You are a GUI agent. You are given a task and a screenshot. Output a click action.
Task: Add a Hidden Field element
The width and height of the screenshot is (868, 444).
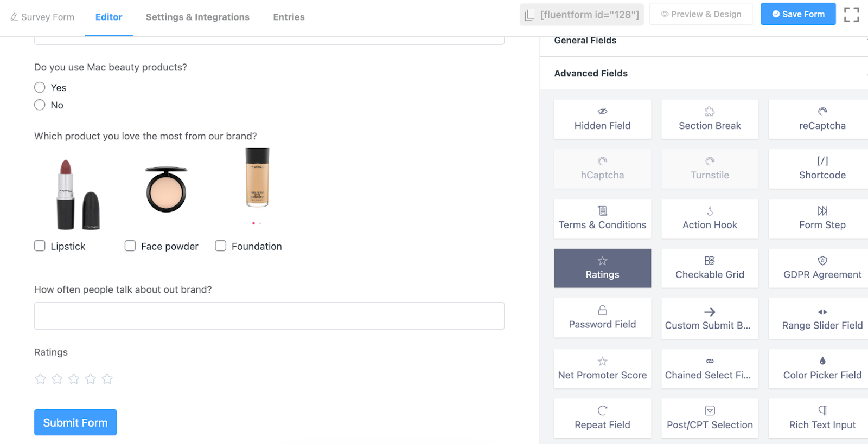602,119
